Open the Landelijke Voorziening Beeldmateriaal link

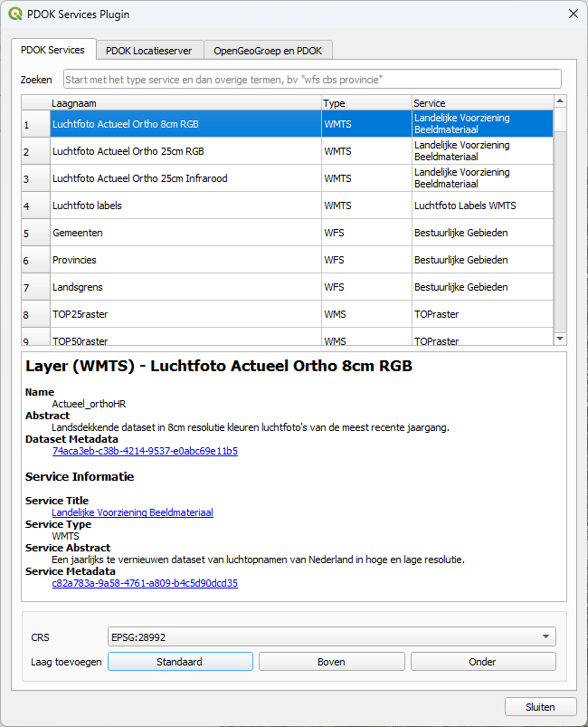tap(132, 512)
